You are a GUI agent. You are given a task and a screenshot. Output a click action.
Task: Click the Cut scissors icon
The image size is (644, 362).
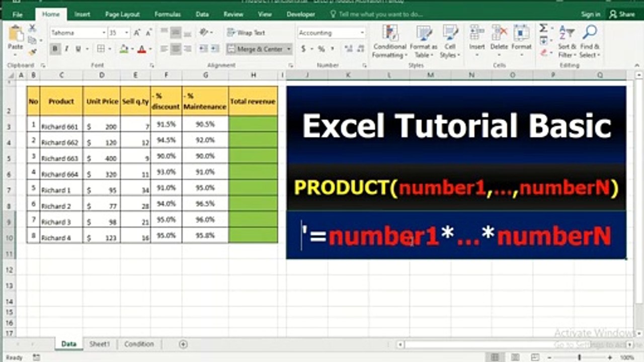coord(32,28)
